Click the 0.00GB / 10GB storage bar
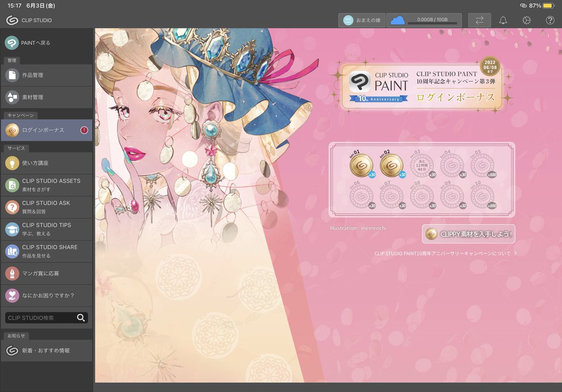 click(432, 20)
